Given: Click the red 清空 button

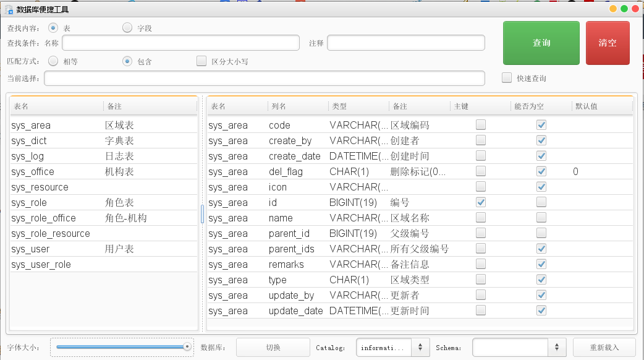Looking at the screenshot, I should tap(608, 43).
